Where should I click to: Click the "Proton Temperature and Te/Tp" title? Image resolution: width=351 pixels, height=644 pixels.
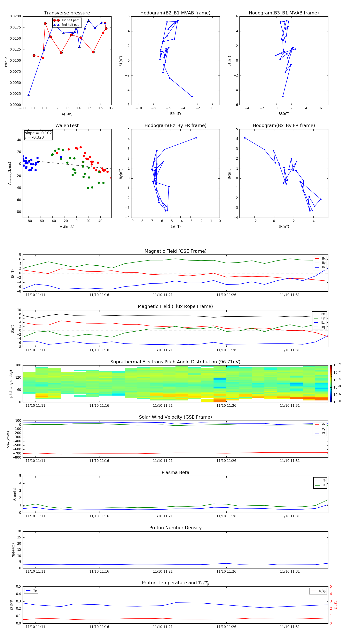(175, 583)
